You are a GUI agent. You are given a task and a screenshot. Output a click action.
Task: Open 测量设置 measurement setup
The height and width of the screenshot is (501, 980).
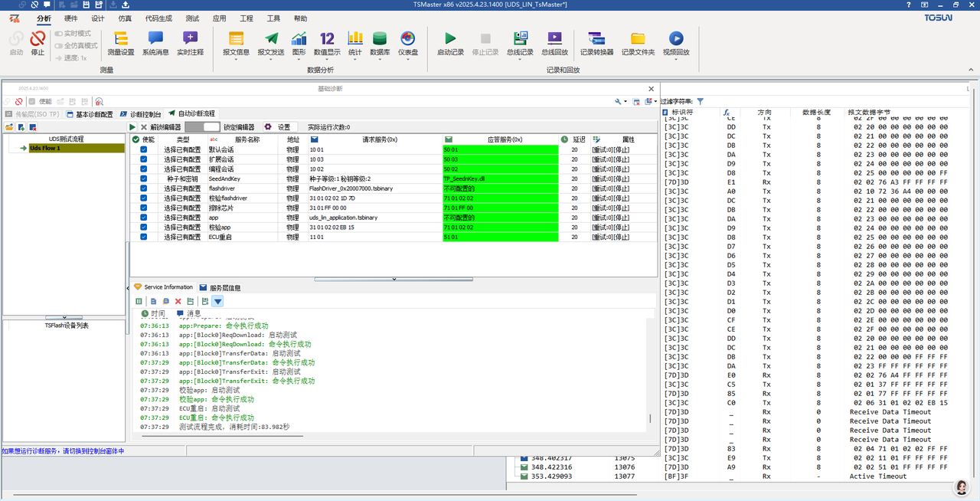[120, 44]
